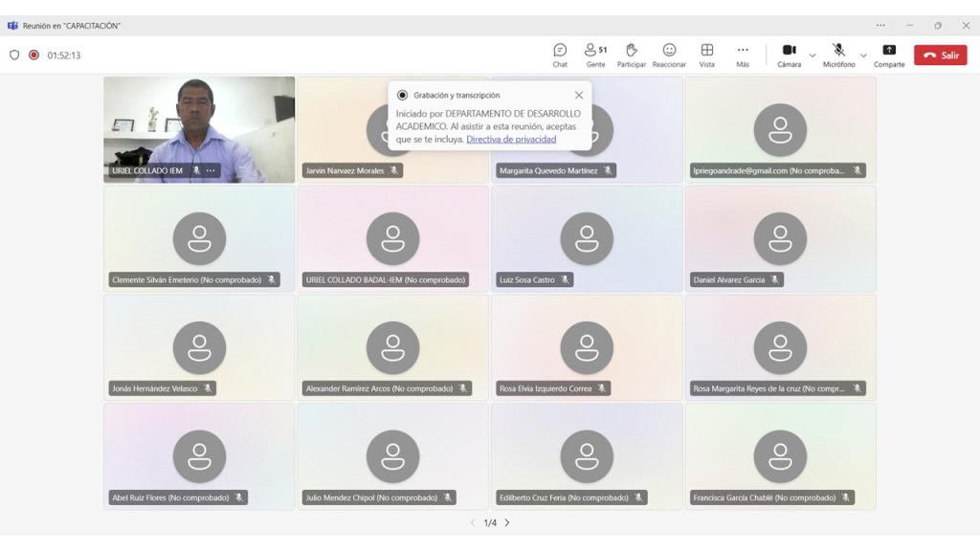The height and width of the screenshot is (551, 980).
Task: Close the Grabación y transcripción notification
Action: click(578, 96)
